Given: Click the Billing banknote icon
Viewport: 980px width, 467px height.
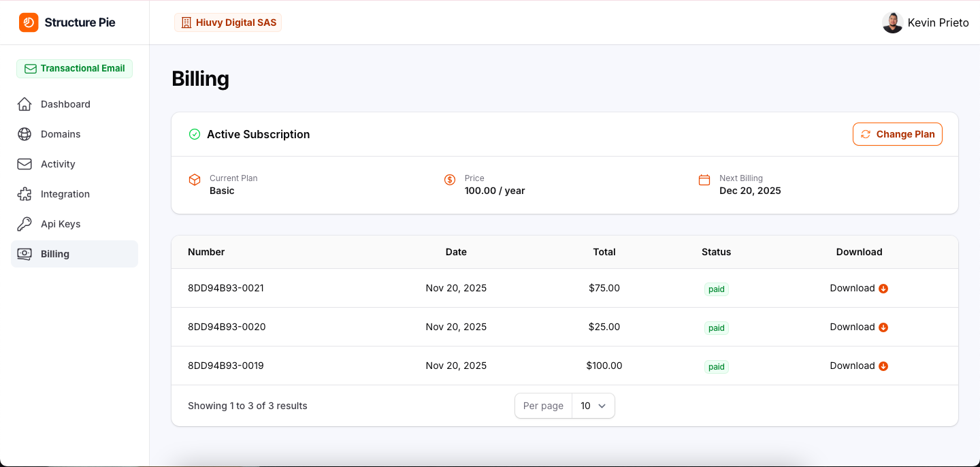Looking at the screenshot, I should pos(24,254).
